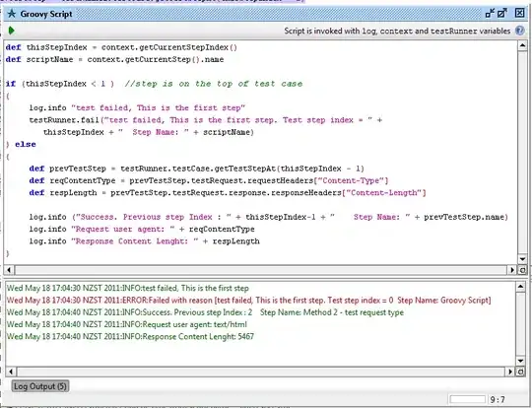The image size is (532, 408).
Task: Click the log panel scroll left arrow
Action: (11, 372)
